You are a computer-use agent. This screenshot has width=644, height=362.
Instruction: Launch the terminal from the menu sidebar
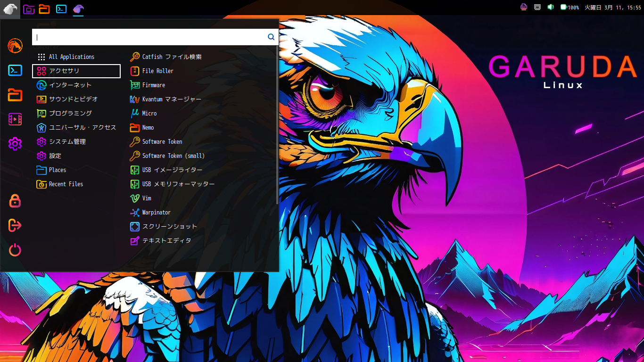(15, 70)
